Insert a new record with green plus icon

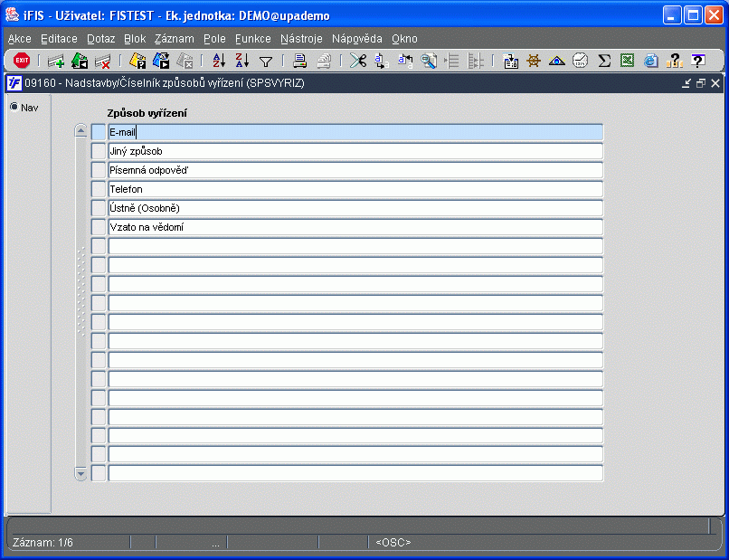pyautogui.click(x=56, y=61)
